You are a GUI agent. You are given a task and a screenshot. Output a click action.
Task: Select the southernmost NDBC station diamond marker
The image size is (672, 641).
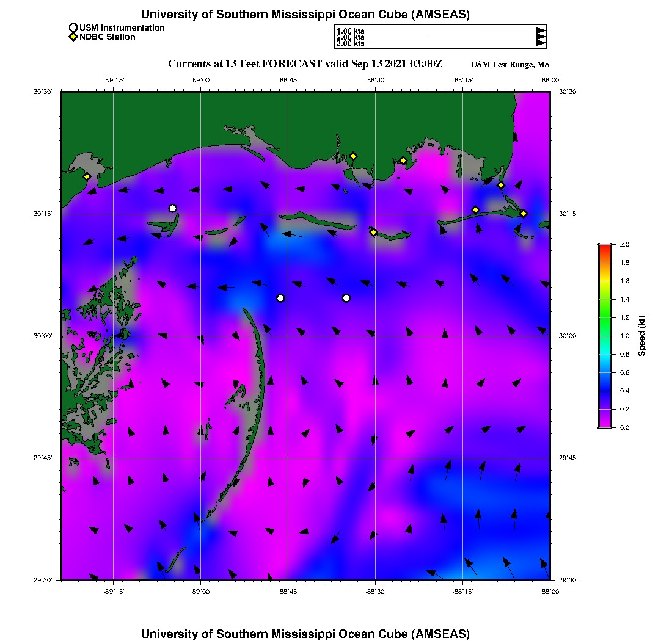373,231
